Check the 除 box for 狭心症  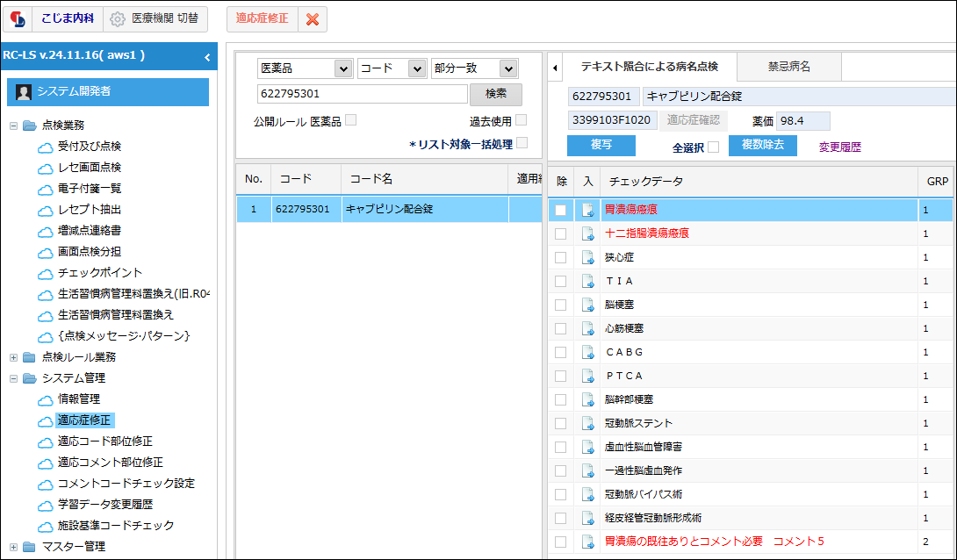point(560,258)
